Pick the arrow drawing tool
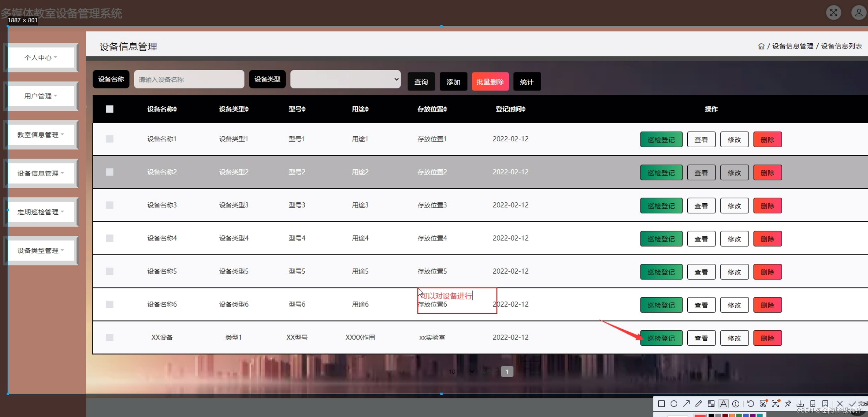This screenshot has width=868, height=417. [x=686, y=404]
